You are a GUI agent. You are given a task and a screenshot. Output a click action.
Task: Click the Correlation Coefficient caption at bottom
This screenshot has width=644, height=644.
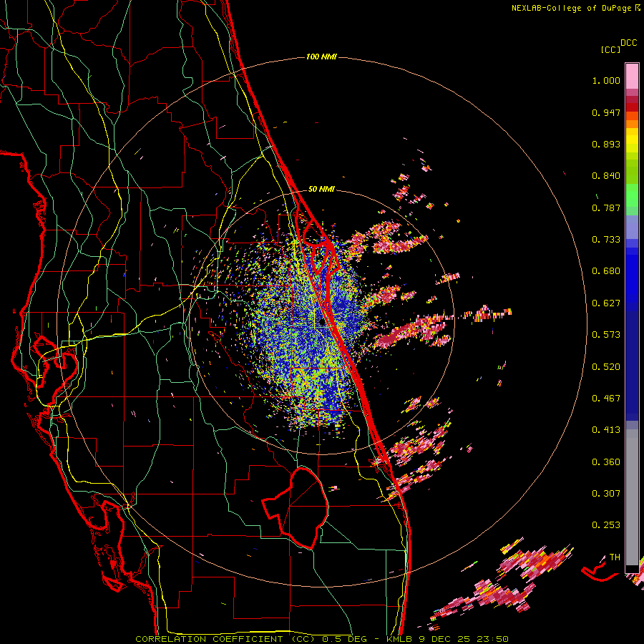(x=322, y=639)
